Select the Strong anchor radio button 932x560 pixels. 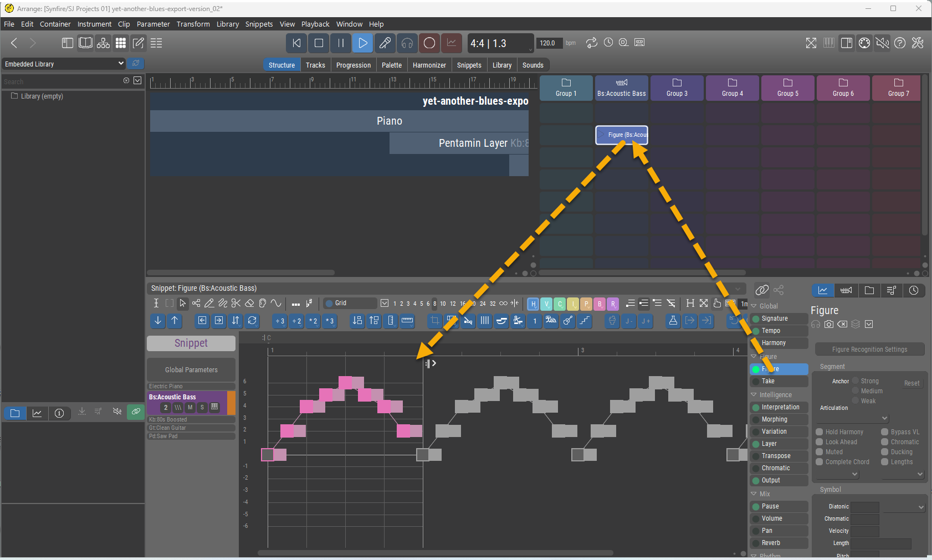pyautogui.click(x=856, y=381)
